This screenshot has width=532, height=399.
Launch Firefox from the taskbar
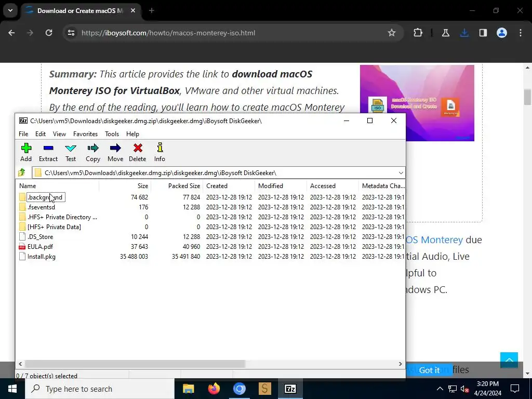214,389
